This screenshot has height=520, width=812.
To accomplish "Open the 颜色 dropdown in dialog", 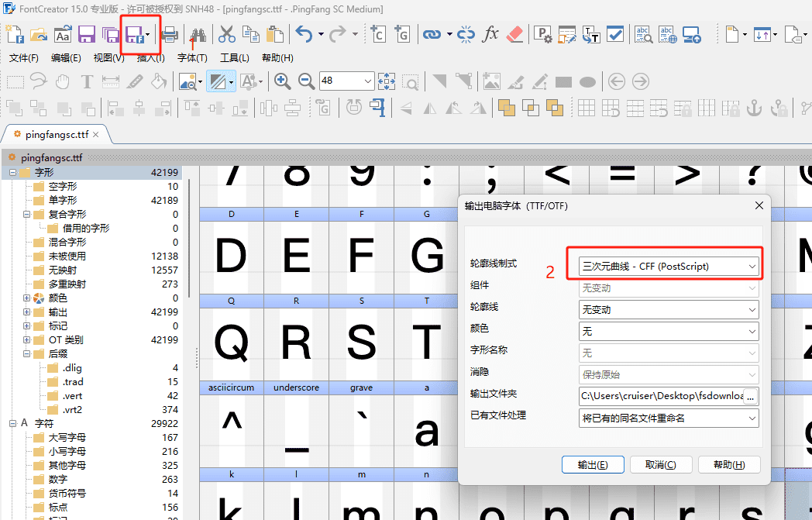I will click(x=669, y=331).
